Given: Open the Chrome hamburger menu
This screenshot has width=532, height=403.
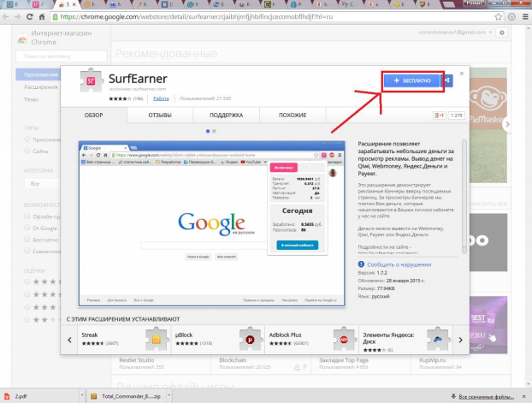Looking at the screenshot, I should (525, 16).
